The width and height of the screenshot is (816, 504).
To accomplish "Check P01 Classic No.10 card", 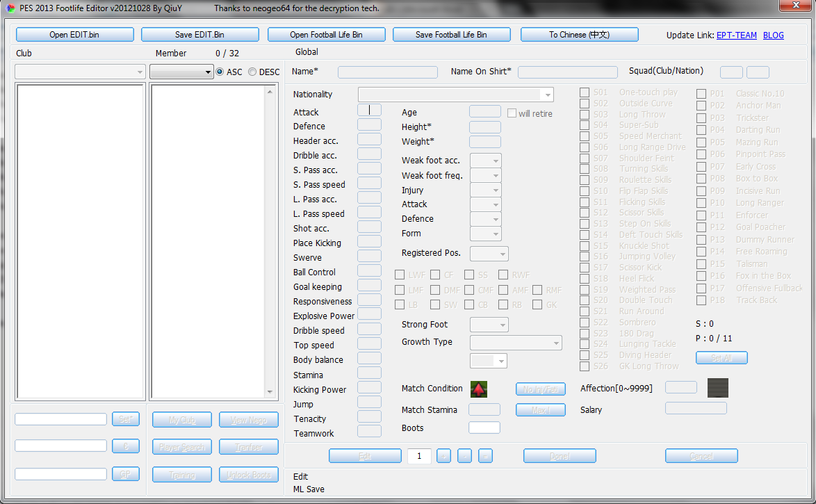I will point(701,94).
